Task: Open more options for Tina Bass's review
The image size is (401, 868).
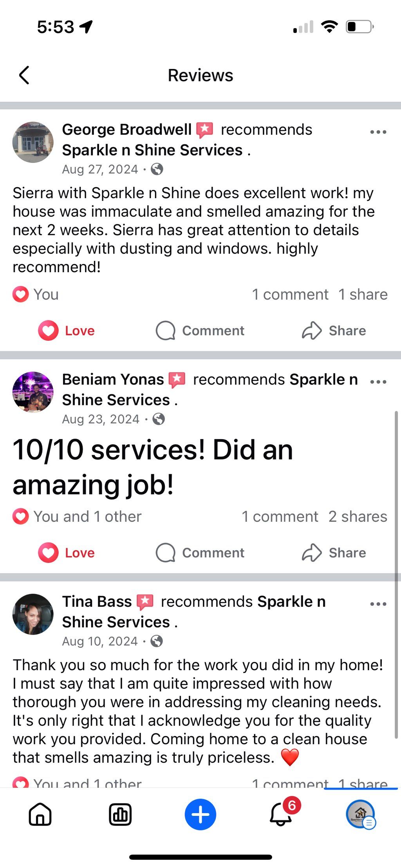Action: tap(378, 604)
